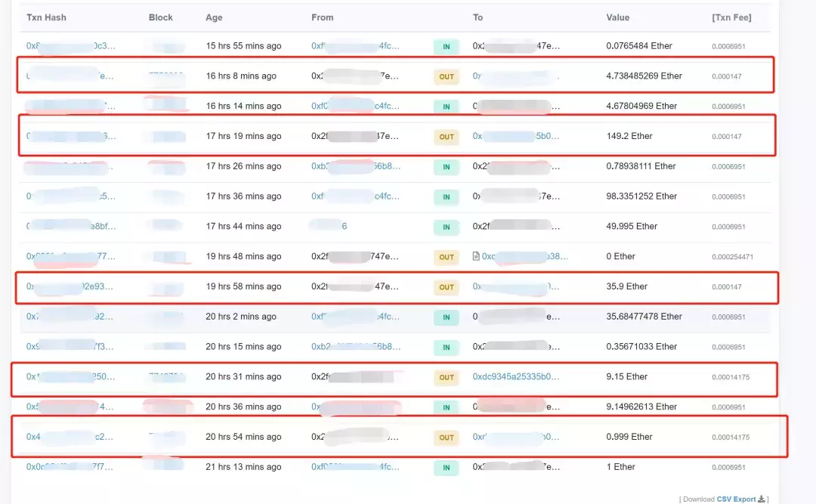816x504 pixels.
Task: Click the contract file icon in the To column
Action: point(476,256)
